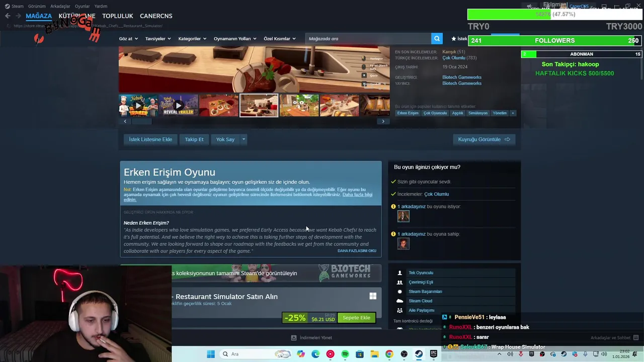
Task: Click the wishlist star icon in store bar
Action: tap(453, 38)
